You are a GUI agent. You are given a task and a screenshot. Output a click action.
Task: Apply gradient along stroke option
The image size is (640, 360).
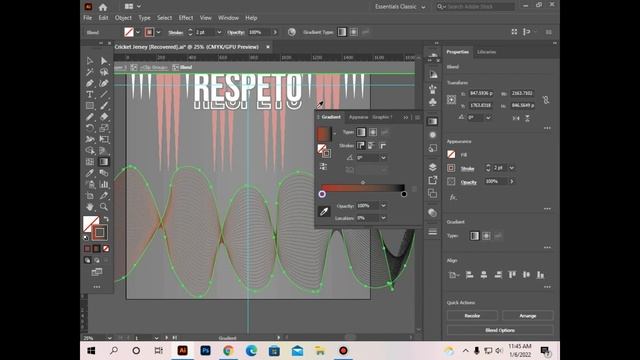coord(371,145)
